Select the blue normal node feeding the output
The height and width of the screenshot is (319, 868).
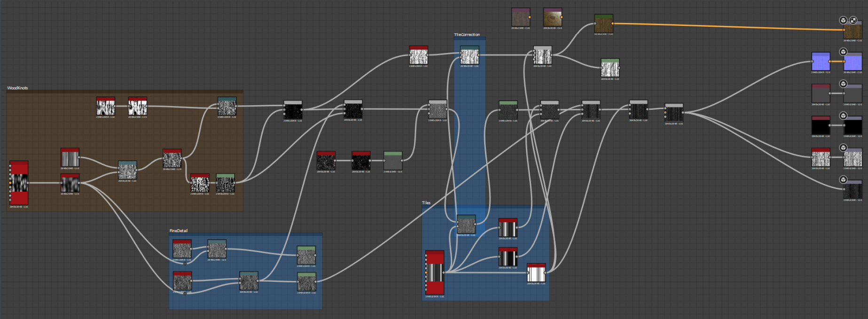(x=821, y=62)
